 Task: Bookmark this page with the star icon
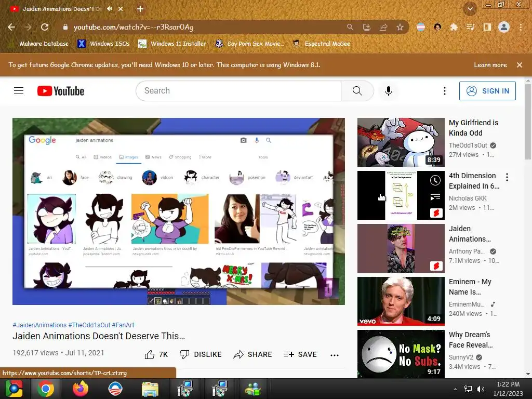point(400,27)
